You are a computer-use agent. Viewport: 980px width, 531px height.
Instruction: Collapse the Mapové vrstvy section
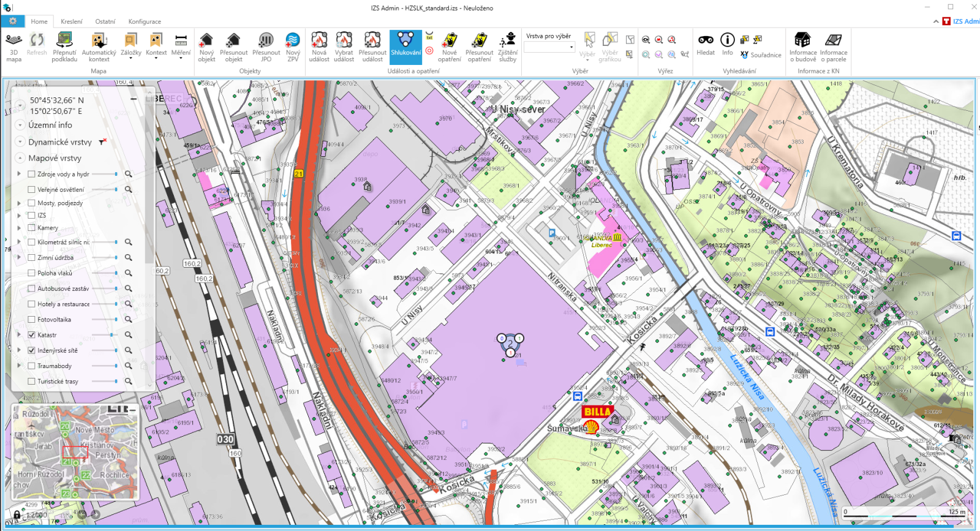(20, 158)
